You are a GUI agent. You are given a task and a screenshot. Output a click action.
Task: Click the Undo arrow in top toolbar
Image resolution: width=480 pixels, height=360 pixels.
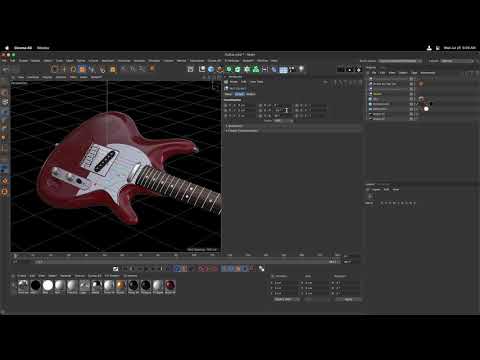pos(6,69)
